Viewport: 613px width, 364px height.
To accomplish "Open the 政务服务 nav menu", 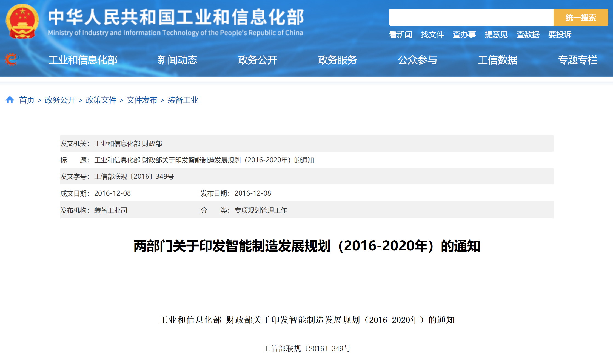I will pyautogui.click(x=337, y=60).
